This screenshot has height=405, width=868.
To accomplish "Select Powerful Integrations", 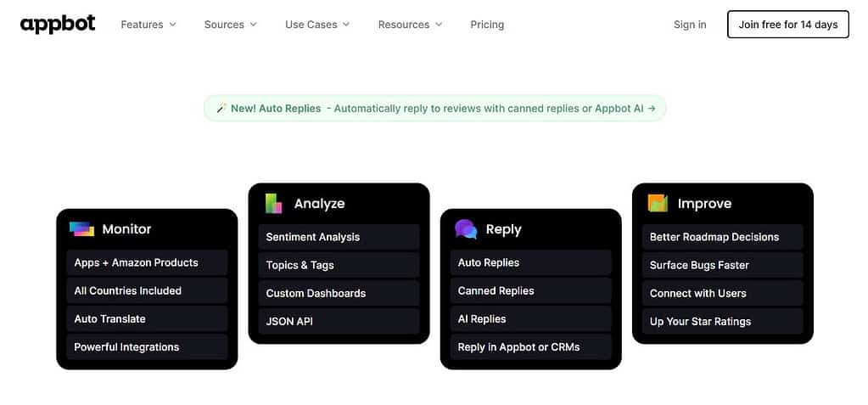I will (x=148, y=347).
